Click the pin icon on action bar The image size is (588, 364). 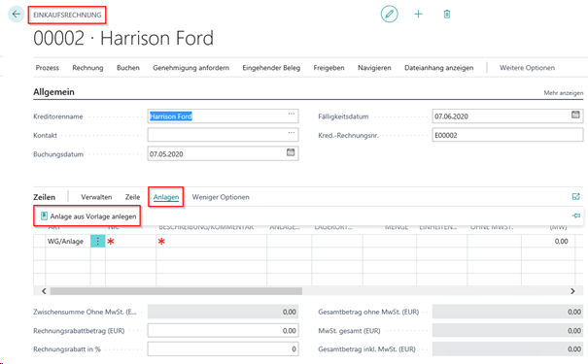point(576,215)
